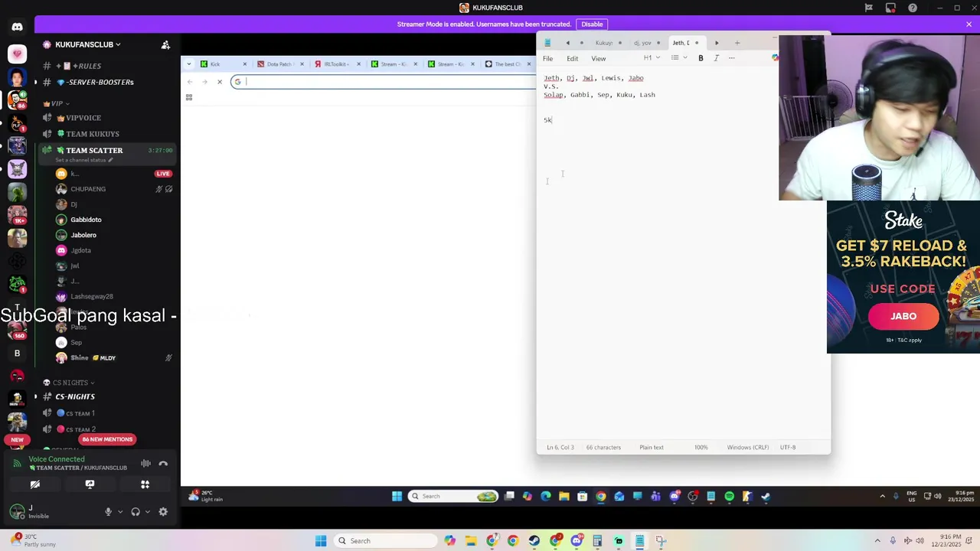Toggle headphone deafen in Discord user panel
Viewport: 980px width, 551px height.
pos(136,512)
